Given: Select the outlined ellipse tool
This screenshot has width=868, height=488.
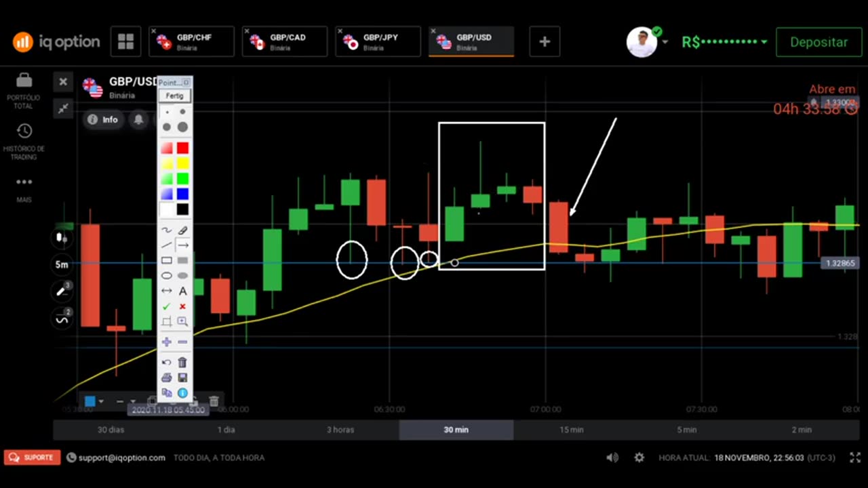Looking at the screenshot, I should (166, 276).
